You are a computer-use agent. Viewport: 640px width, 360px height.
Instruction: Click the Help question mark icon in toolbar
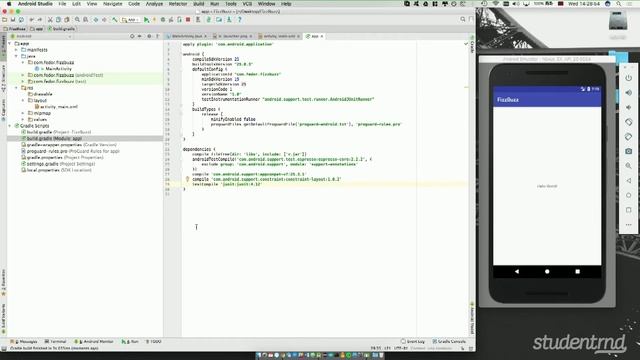click(x=240, y=20)
